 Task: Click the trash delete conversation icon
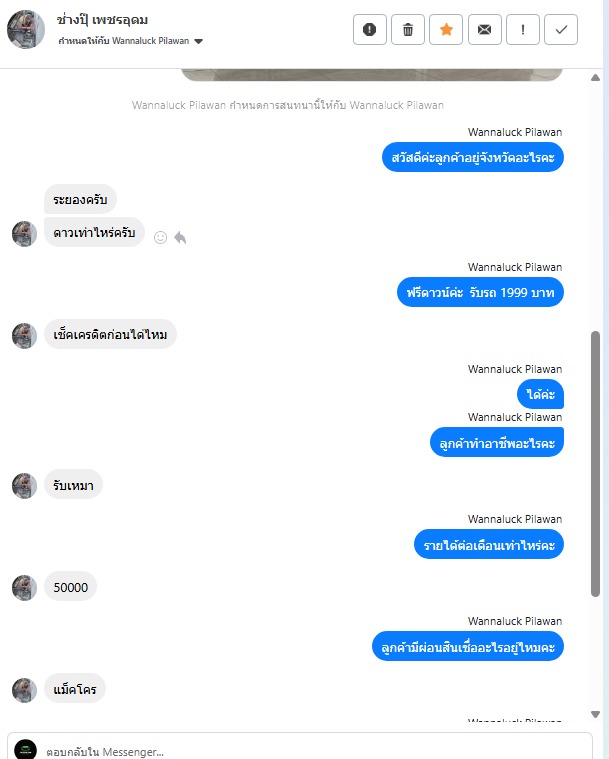coord(408,30)
